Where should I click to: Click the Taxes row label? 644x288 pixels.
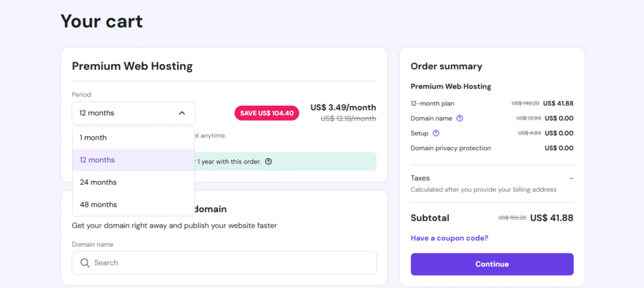pyautogui.click(x=420, y=178)
